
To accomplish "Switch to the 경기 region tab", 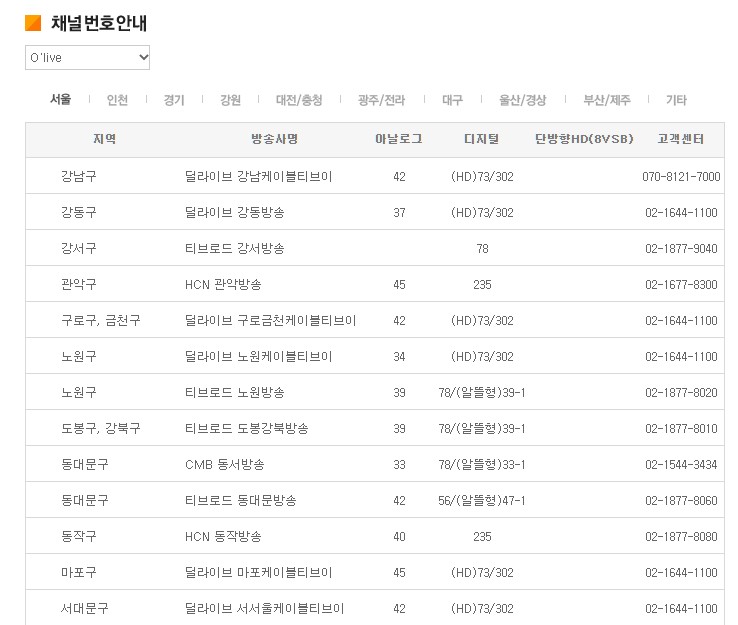I will pyautogui.click(x=174, y=100).
